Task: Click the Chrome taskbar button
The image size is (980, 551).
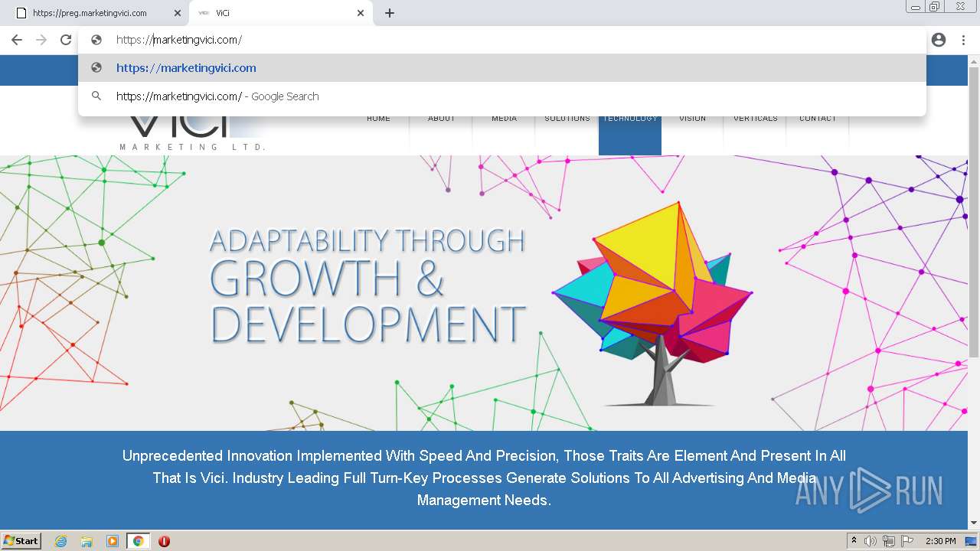Action: [x=138, y=541]
